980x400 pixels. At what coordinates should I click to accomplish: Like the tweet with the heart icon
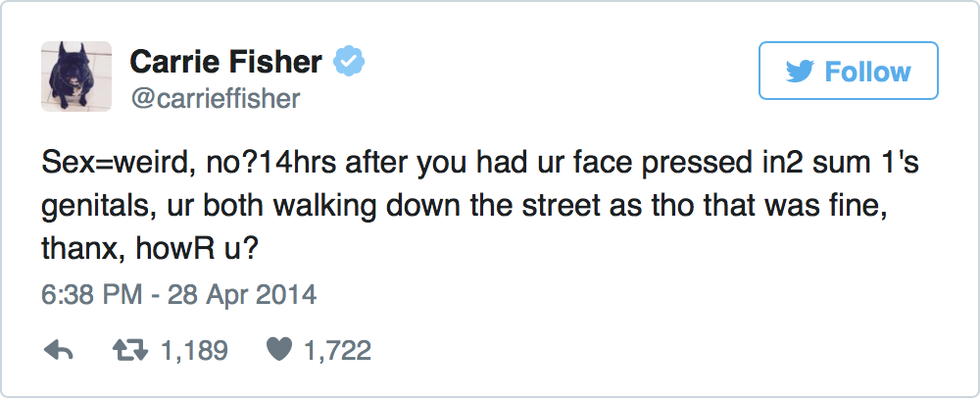[279, 350]
